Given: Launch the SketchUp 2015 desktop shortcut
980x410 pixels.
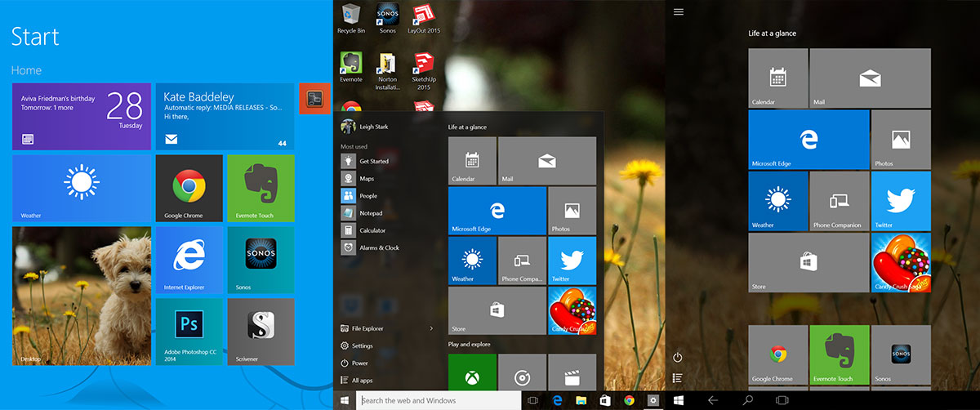Looking at the screenshot, I should coord(423,71).
